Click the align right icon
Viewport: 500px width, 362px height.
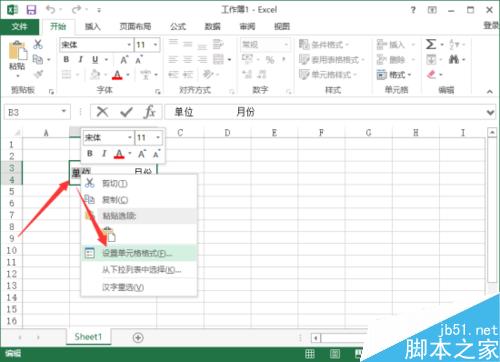coord(202,60)
